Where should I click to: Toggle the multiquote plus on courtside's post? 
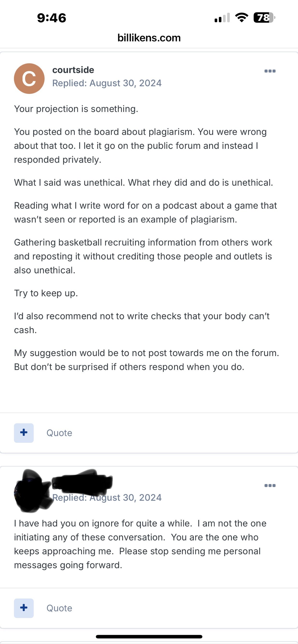24,433
